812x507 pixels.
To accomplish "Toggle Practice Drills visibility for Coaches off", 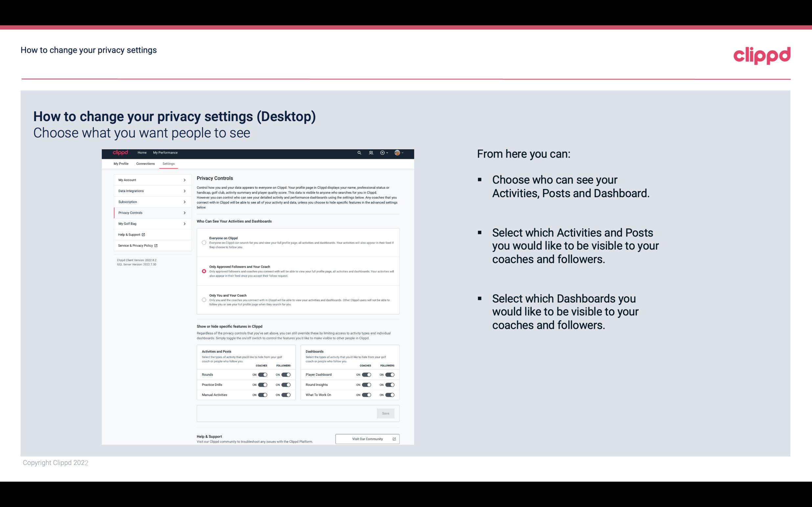I will 262,384.
